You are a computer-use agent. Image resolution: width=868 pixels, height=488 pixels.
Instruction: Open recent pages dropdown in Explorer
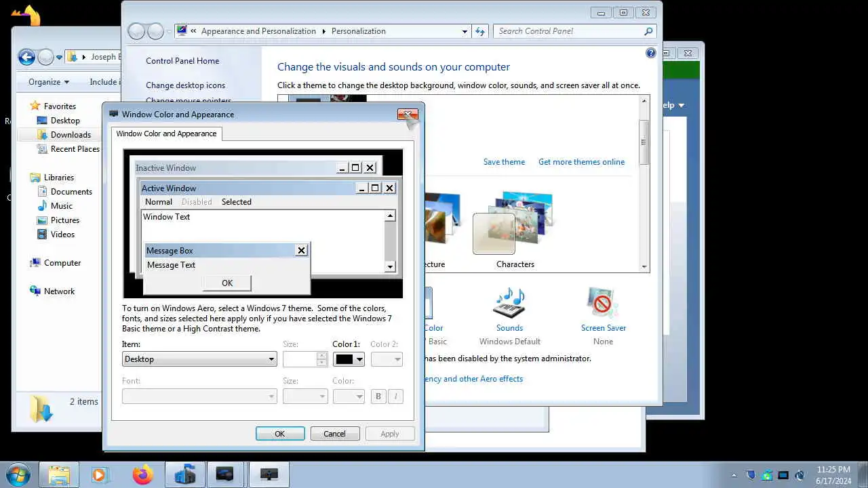[60, 58]
